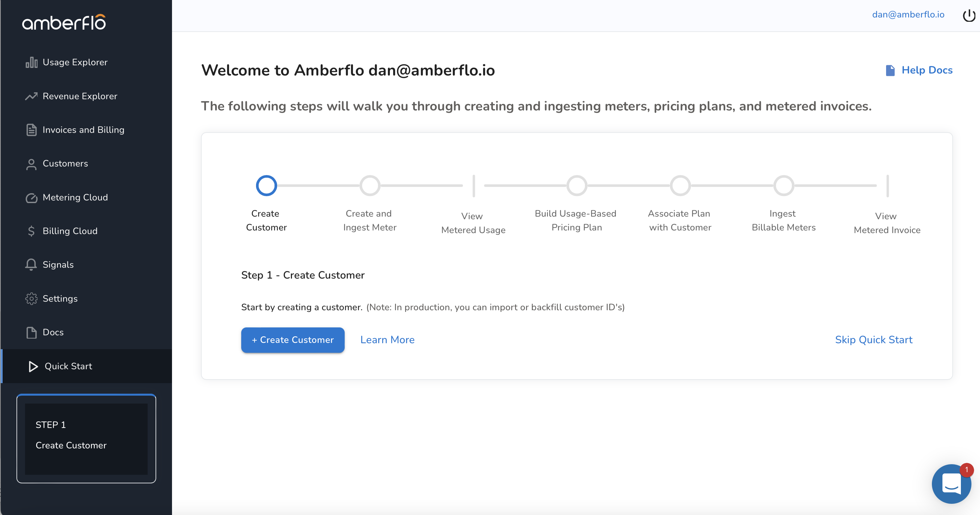Click the Invoices and Billing document icon

[32, 130]
